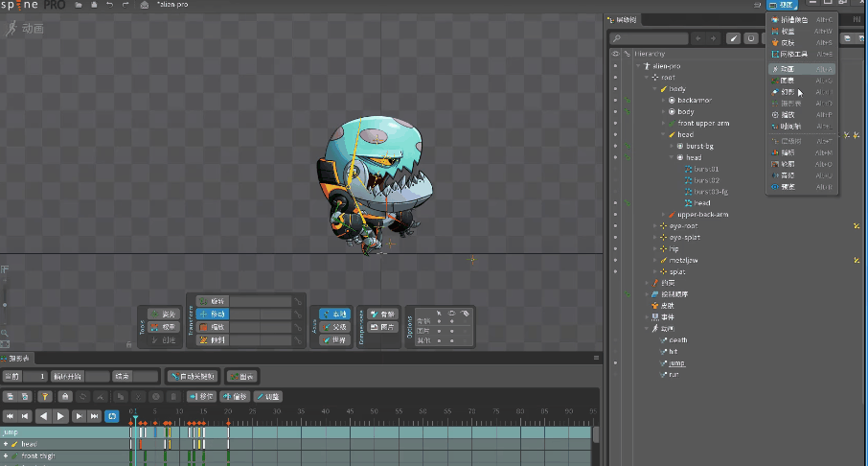868x466 pixels.
Task: Toggle the loop playback button
Action: coord(112,416)
